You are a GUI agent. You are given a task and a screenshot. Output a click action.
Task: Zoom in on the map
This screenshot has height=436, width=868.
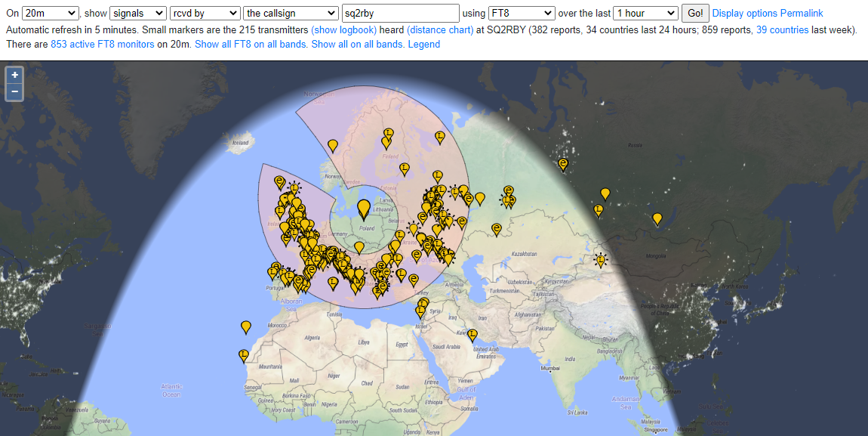coord(15,75)
